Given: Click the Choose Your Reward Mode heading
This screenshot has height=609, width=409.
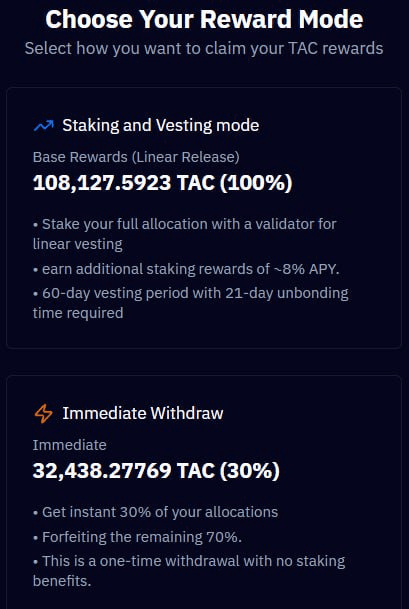Looking at the screenshot, I should point(204,19).
